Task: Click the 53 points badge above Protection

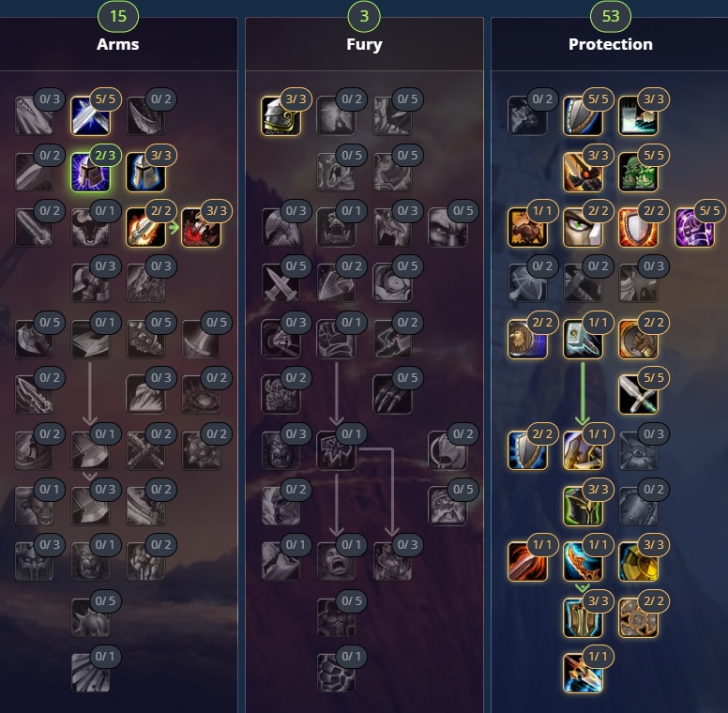Action: pos(611,16)
